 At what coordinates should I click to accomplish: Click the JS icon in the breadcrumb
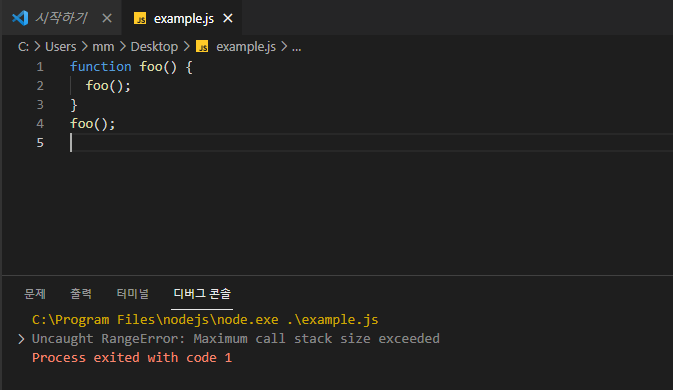[202, 46]
